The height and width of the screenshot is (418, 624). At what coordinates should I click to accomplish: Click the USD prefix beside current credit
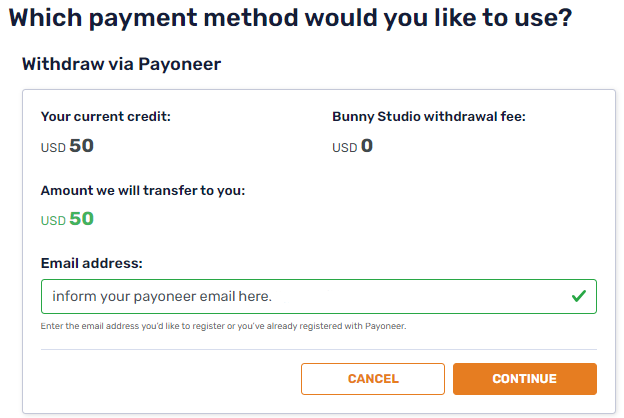point(53,148)
